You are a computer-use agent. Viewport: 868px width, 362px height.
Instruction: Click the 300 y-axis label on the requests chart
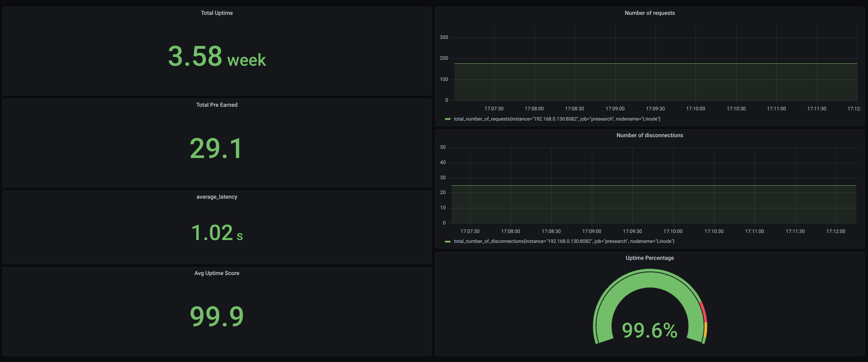(x=444, y=37)
